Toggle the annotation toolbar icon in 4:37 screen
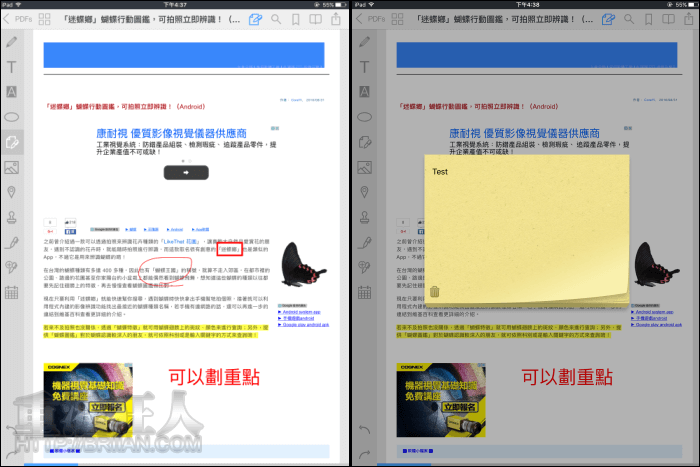The image size is (700, 467). [255, 18]
